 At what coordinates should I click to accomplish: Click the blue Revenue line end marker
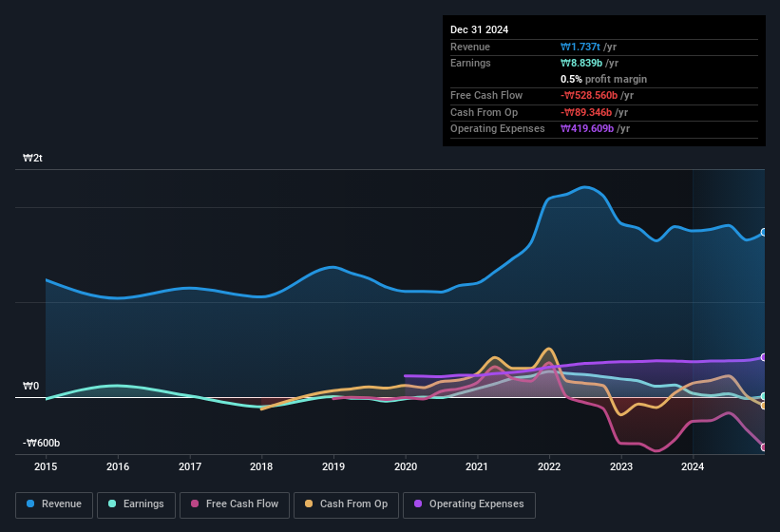tap(764, 232)
